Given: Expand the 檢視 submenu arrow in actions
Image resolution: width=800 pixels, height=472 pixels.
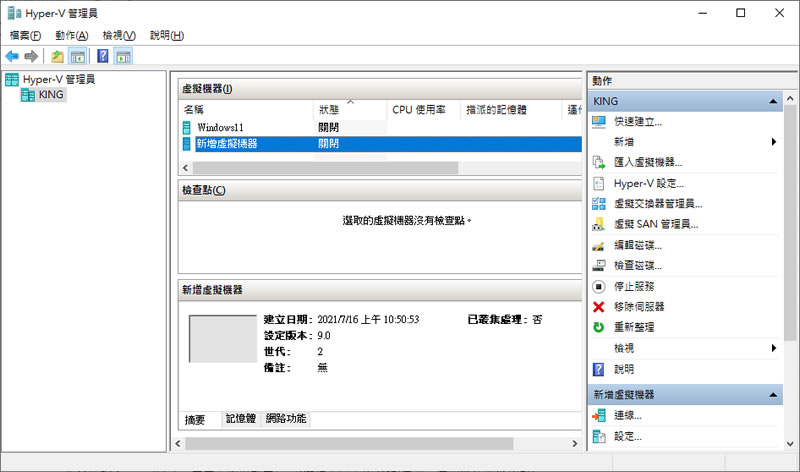Looking at the screenshot, I should coord(773,348).
